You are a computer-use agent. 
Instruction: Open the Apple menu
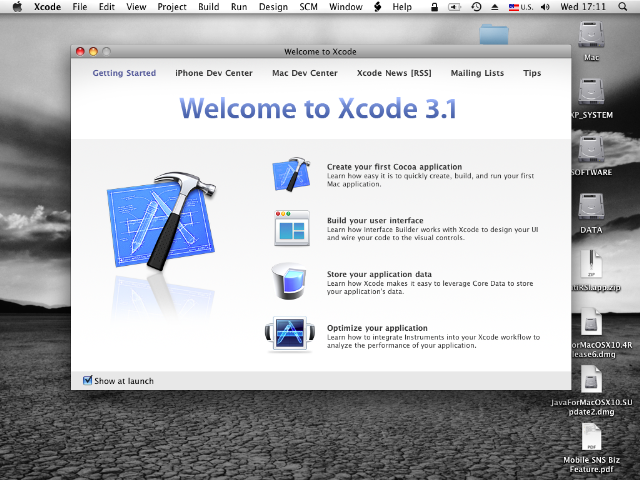coord(17,7)
